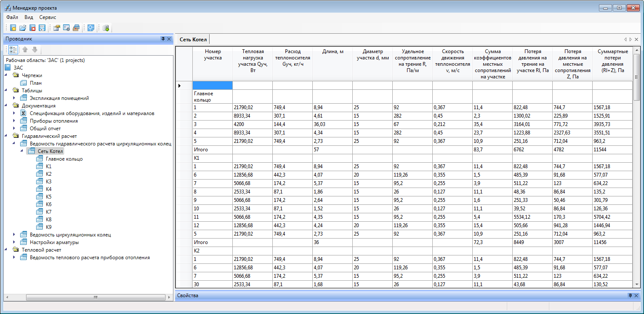
Task: Click the Длина, м column header
Action: point(333,52)
